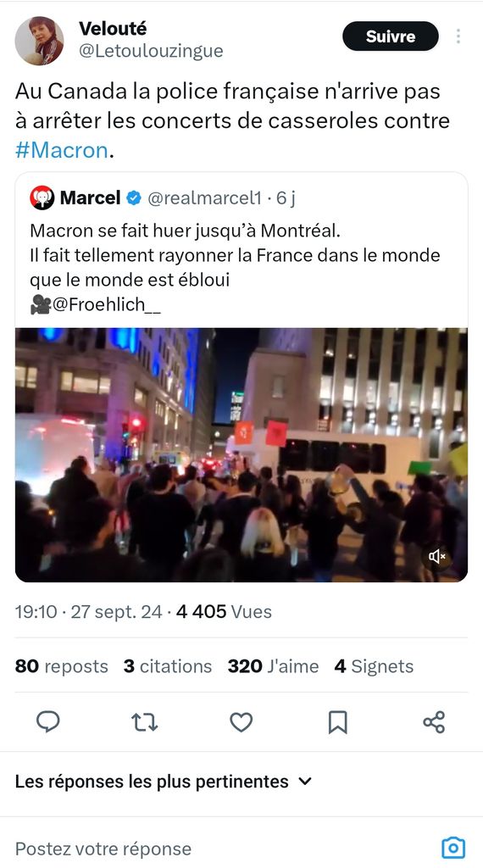Click the Suivre follow button

pyautogui.click(x=391, y=36)
